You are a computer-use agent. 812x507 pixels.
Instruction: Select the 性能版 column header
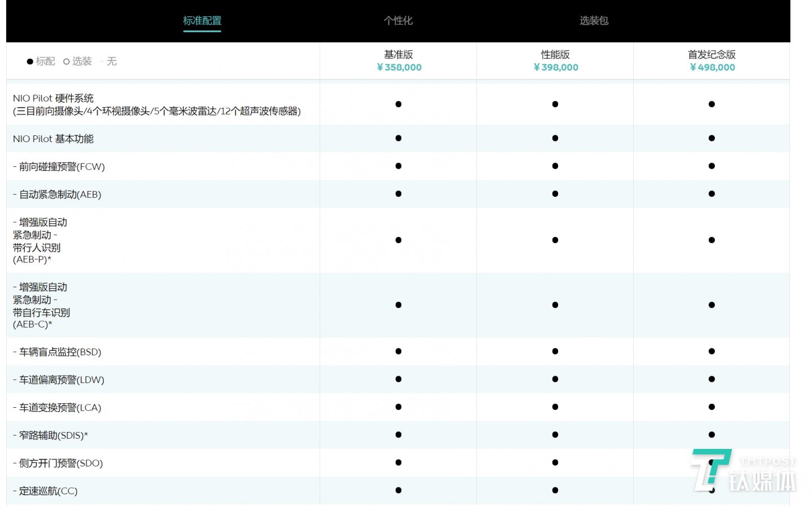pos(555,55)
